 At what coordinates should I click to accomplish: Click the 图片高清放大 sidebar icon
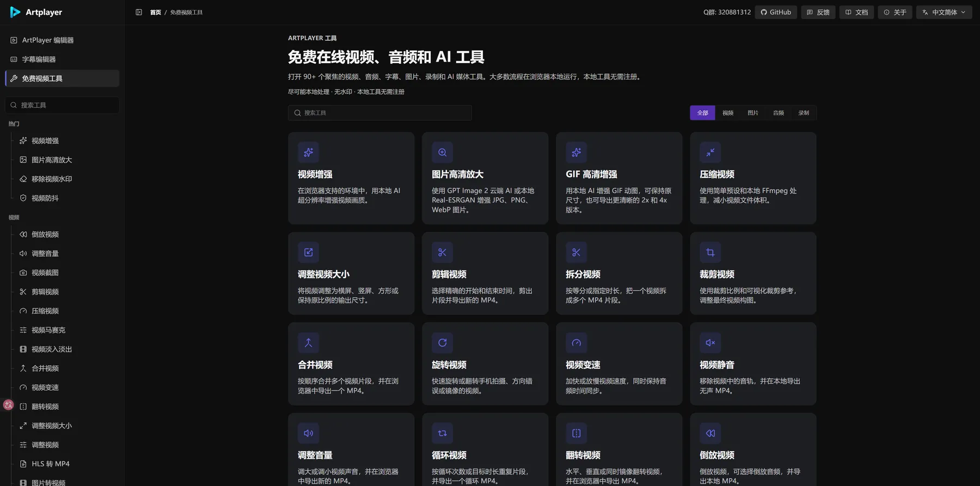coord(23,159)
